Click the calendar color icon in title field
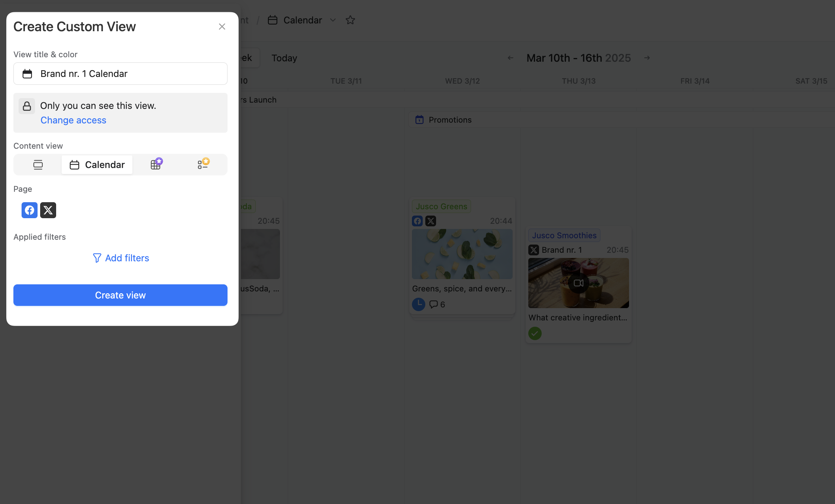Viewport: 835px width, 504px height. [x=27, y=74]
